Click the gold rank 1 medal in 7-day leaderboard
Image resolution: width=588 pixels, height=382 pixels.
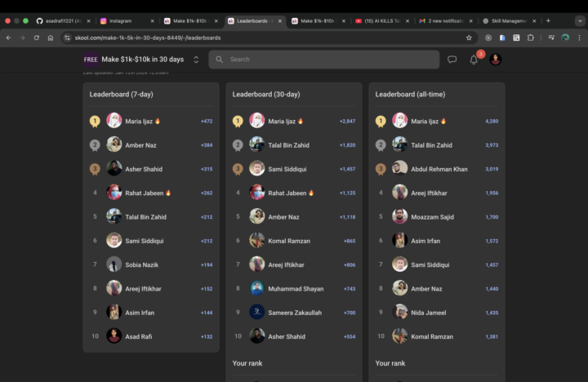(x=95, y=121)
